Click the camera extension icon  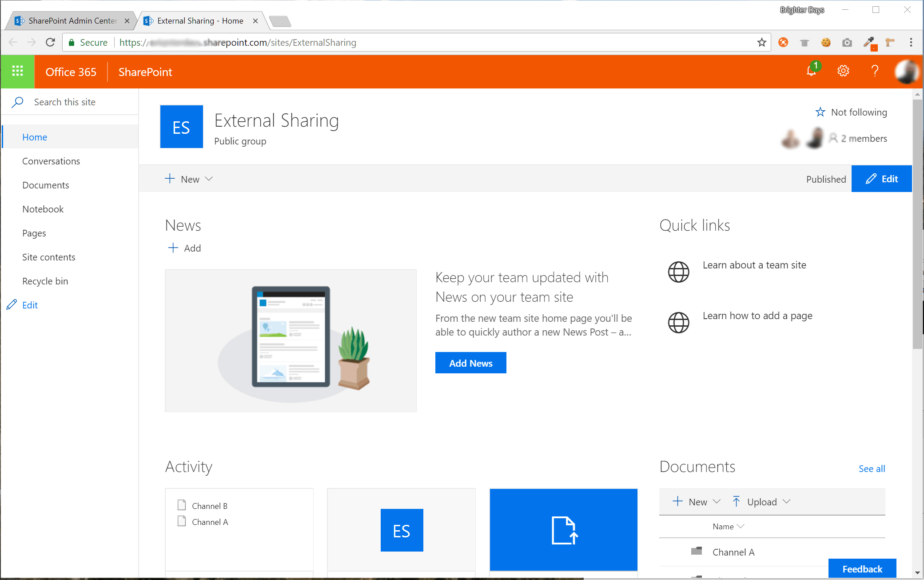847,42
